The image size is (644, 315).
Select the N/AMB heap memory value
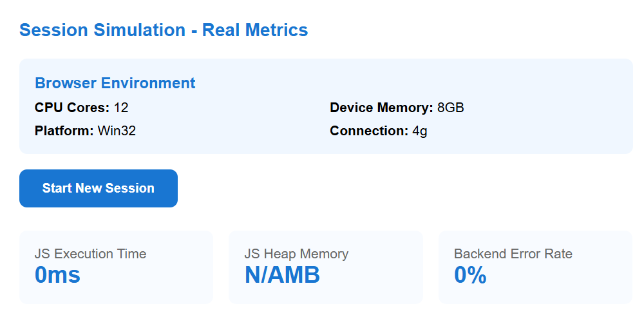point(282,275)
